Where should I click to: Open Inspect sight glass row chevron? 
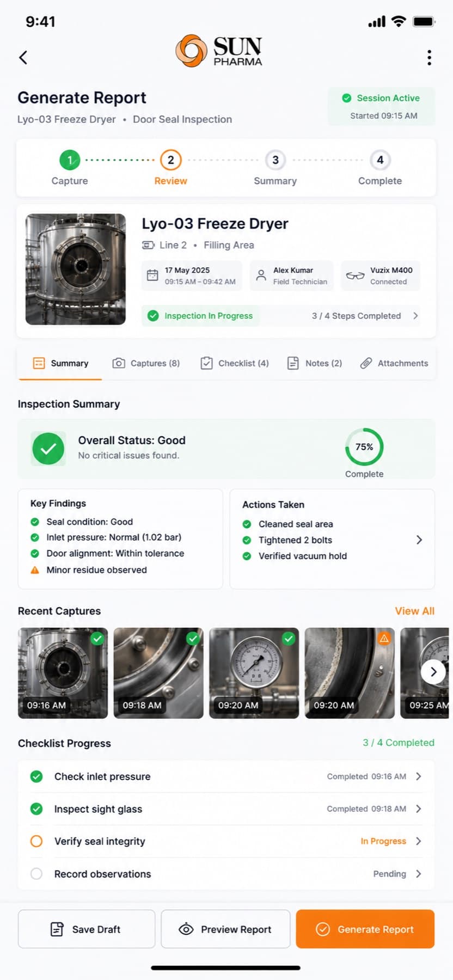[418, 809]
